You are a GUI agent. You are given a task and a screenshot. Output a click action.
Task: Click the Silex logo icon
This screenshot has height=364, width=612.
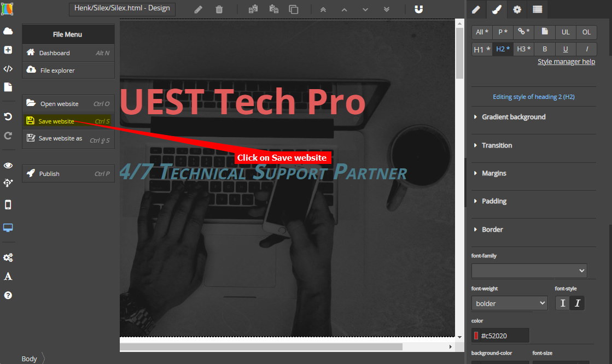coord(8,9)
